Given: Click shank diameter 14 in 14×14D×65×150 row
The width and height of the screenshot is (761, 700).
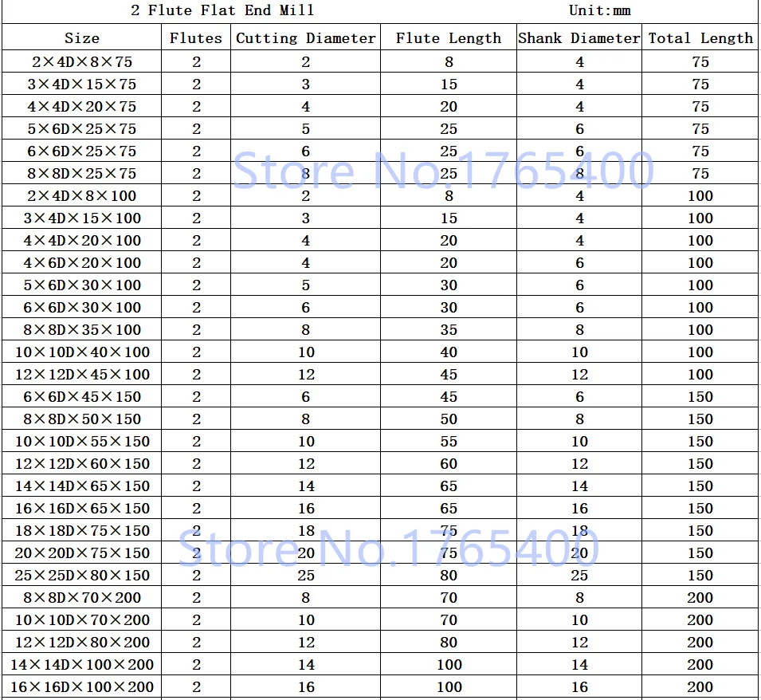Looking at the screenshot, I should (579, 486).
